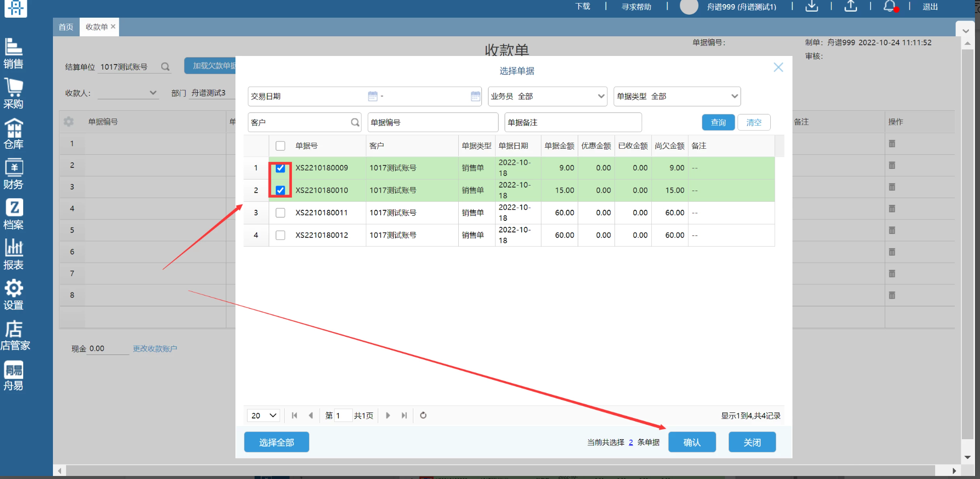The width and height of the screenshot is (980, 479).
Task: Click the 查询 search button
Action: click(x=718, y=123)
